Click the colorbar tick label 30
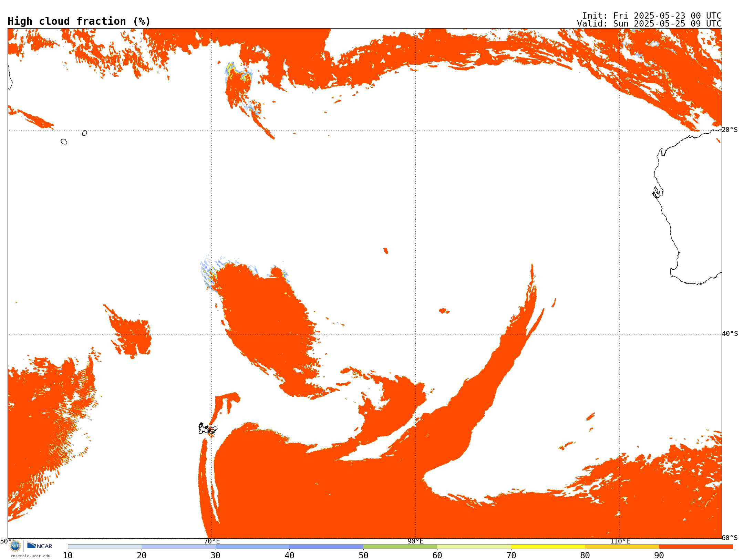This screenshot has width=744, height=560. [216, 556]
